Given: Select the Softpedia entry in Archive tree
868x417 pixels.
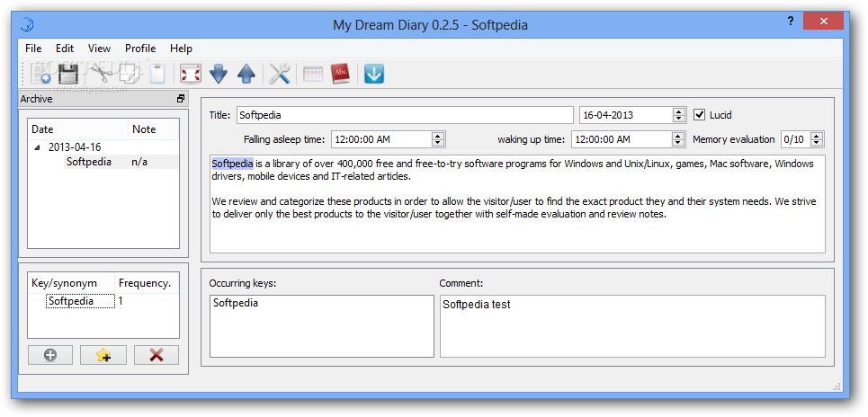Looking at the screenshot, I should click(88, 162).
